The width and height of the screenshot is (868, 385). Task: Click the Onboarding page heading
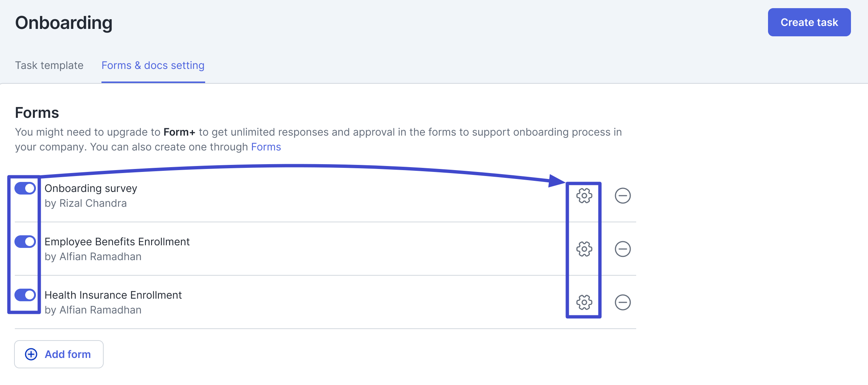(64, 23)
